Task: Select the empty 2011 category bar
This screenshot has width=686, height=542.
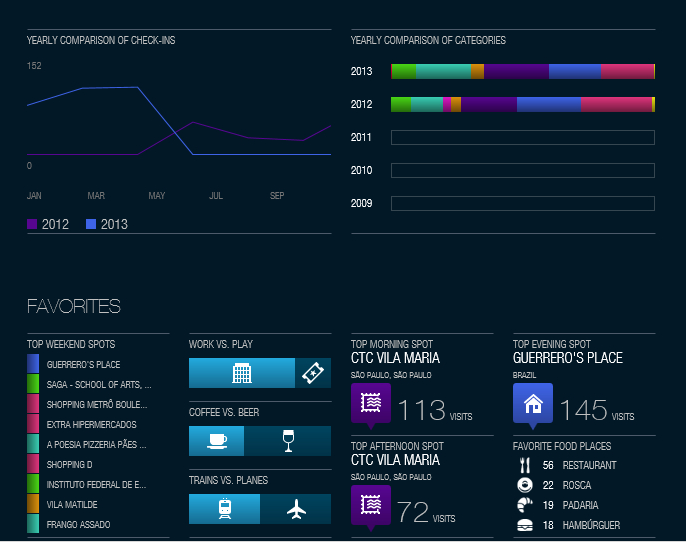Action: pyautogui.click(x=522, y=137)
